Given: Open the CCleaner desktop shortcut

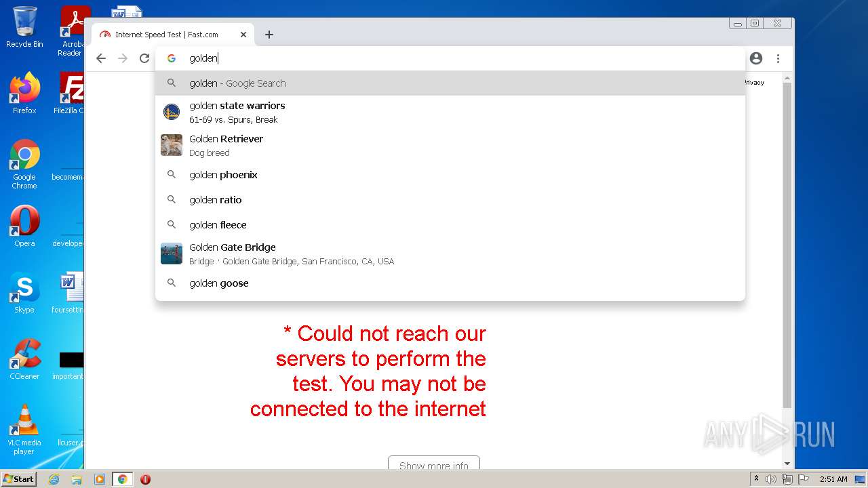Looking at the screenshot, I should click(24, 359).
